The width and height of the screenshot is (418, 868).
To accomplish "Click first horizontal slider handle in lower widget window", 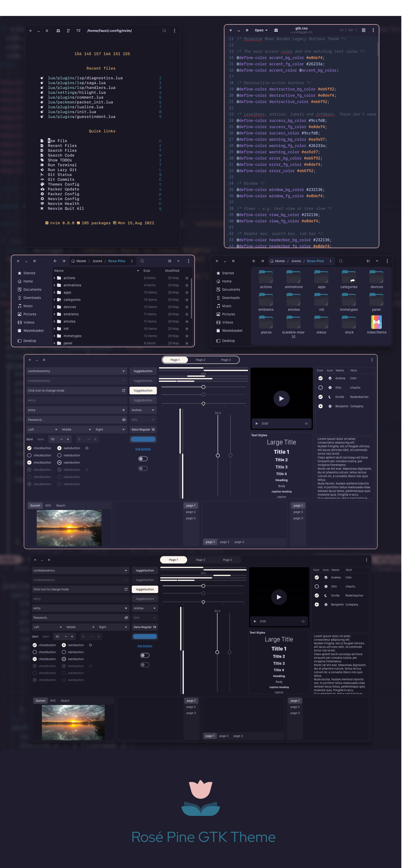I will [203, 586].
